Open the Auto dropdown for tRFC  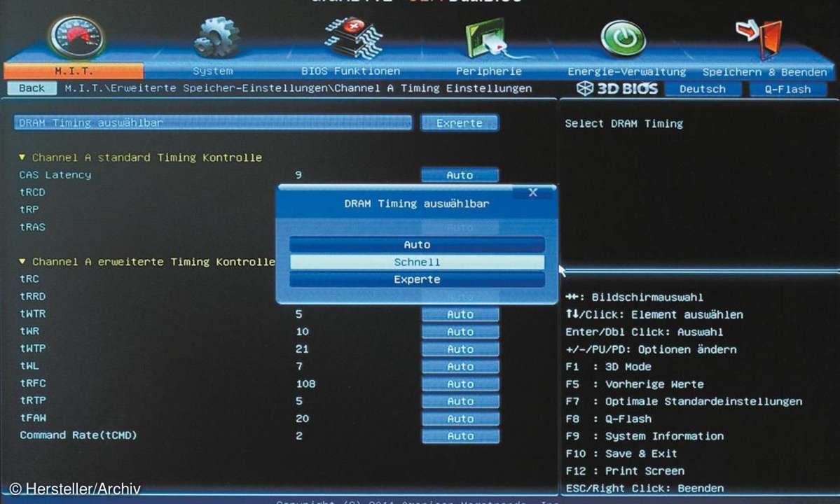click(460, 384)
